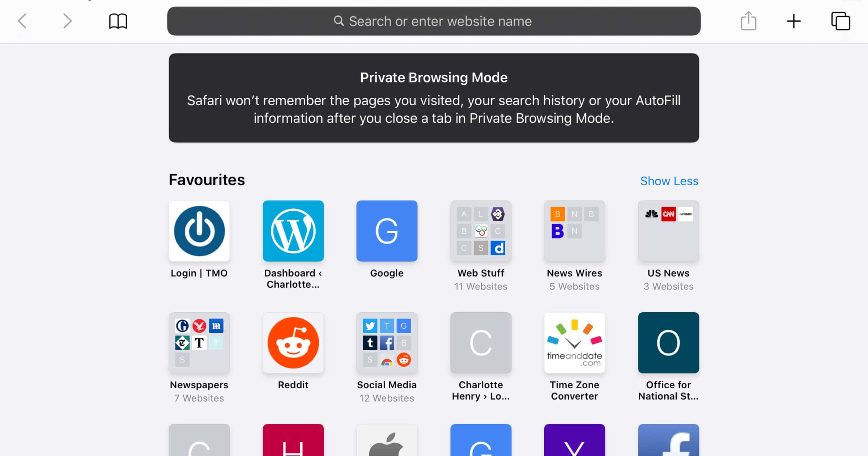Open the Time Zone Converter favourite
868x456 pixels.
574,342
